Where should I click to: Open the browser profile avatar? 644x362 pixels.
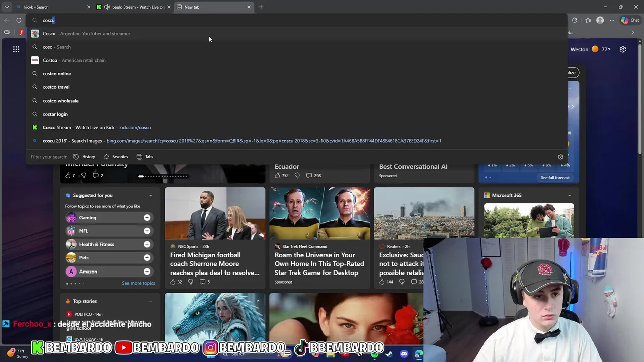600,20
